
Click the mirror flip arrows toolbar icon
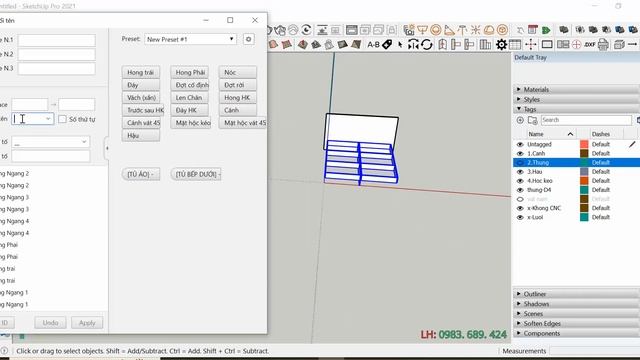pyautogui.click(x=413, y=44)
